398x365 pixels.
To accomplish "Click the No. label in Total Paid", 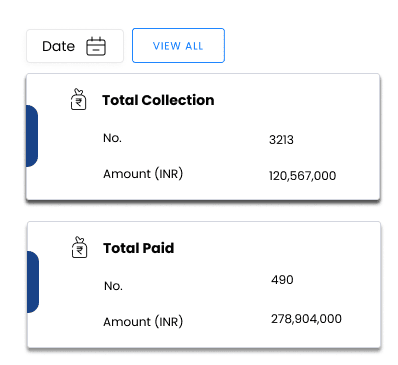I will coord(113,286).
